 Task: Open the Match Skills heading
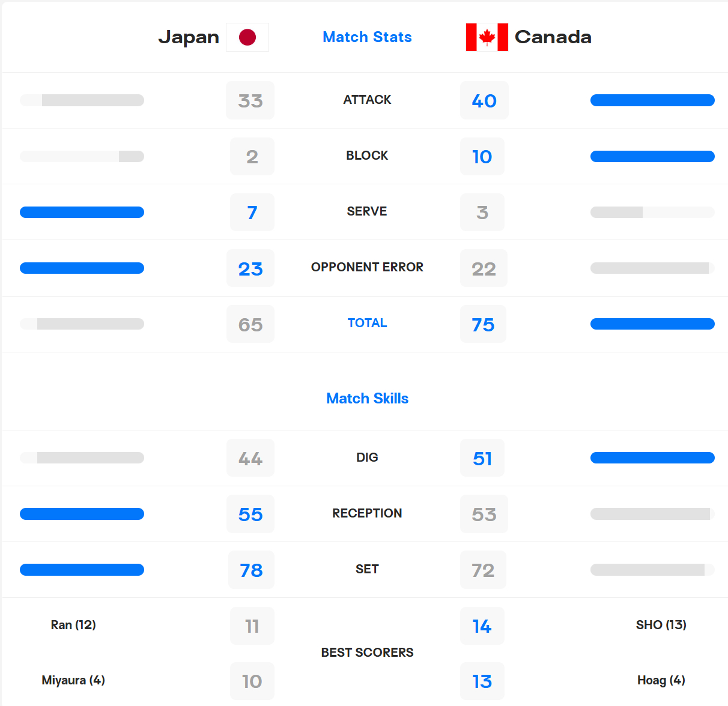point(367,399)
